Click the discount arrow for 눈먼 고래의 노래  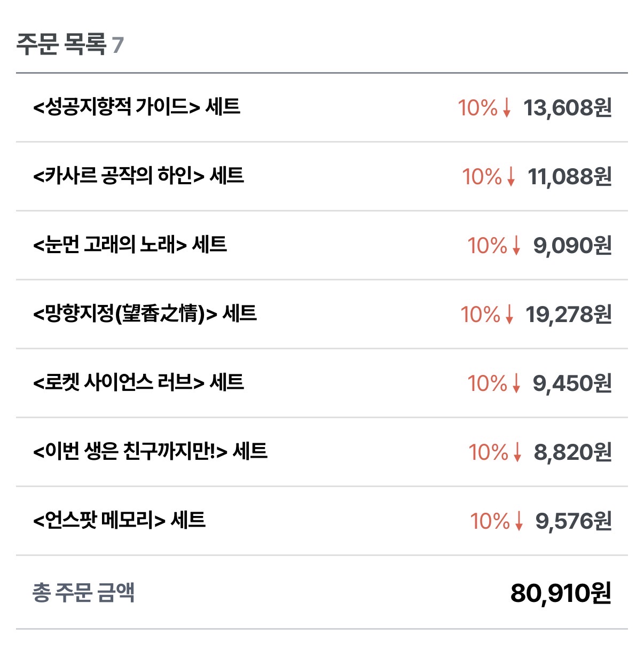[x=516, y=246]
